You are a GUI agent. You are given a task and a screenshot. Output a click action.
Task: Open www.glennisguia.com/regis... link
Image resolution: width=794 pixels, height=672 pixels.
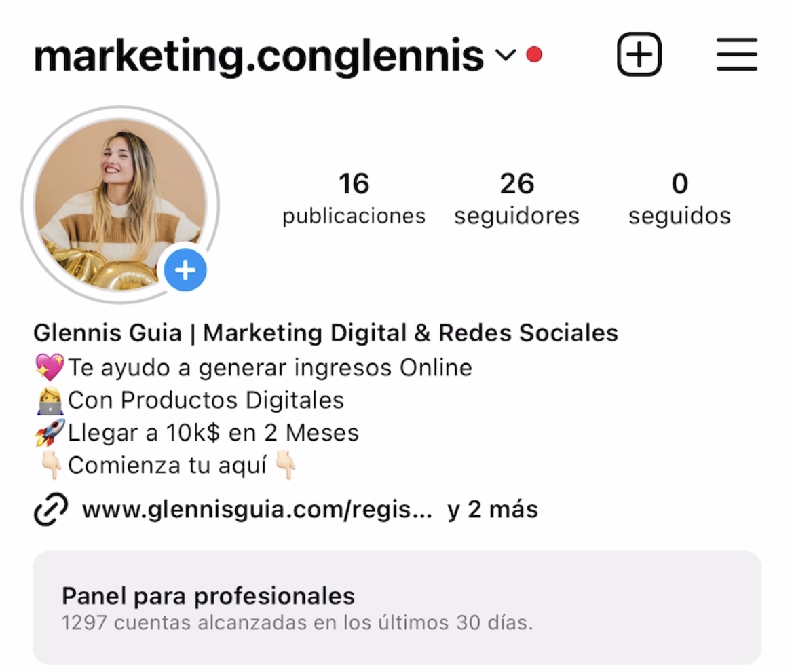(257, 510)
